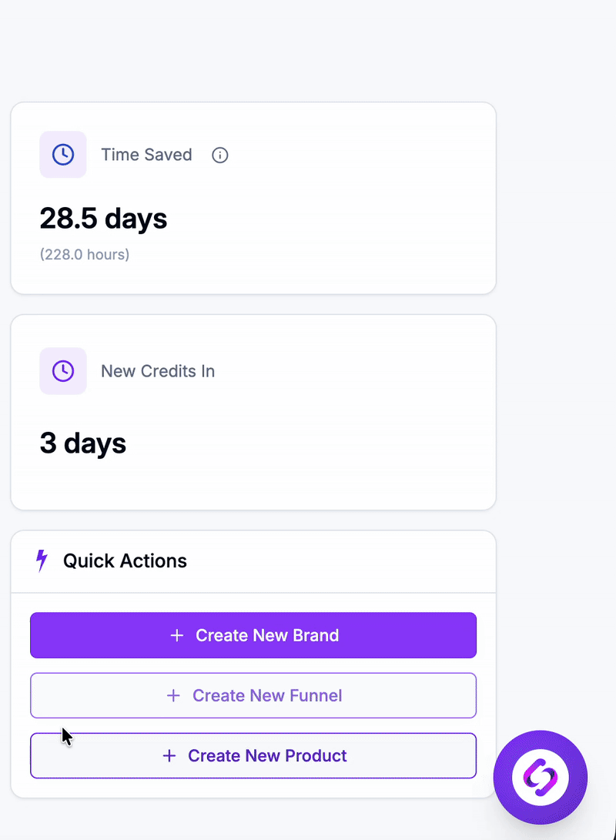Click the plus icon on Create New Product
The image size is (616, 840).
coord(169,755)
